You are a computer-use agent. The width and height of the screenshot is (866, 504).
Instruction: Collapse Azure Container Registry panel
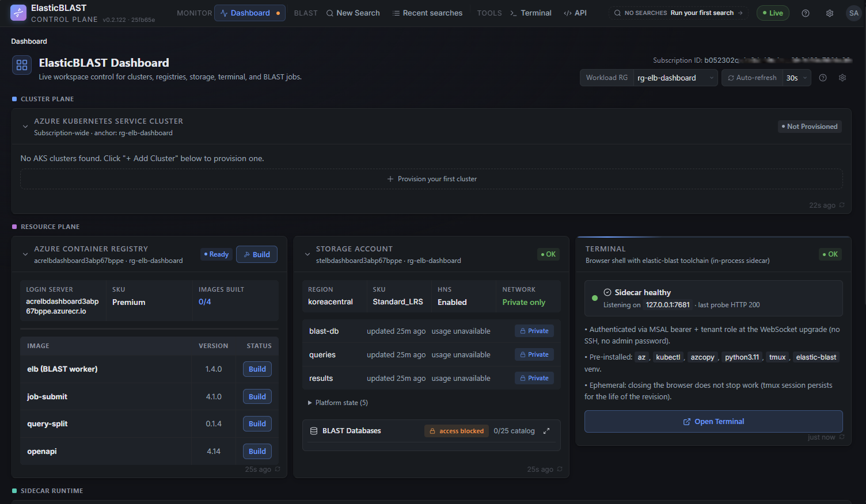point(25,254)
